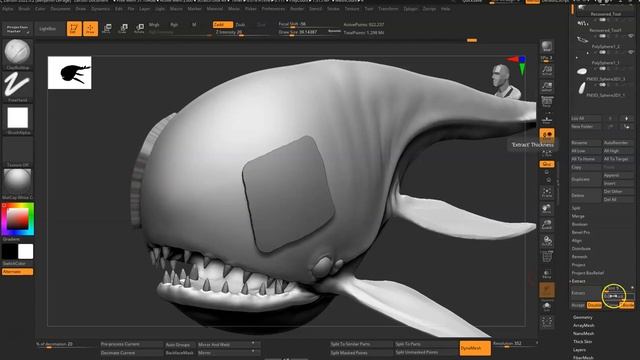The height and width of the screenshot is (360, 640).
Task: Click the LightBox button
Action: click(x=48, y=29)
